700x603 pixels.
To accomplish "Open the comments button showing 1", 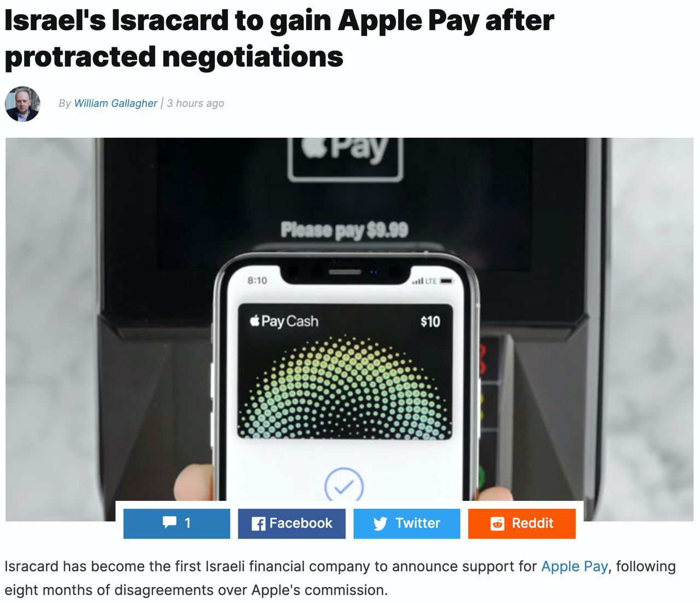I will pyautogui.click(x=177, y=524).
